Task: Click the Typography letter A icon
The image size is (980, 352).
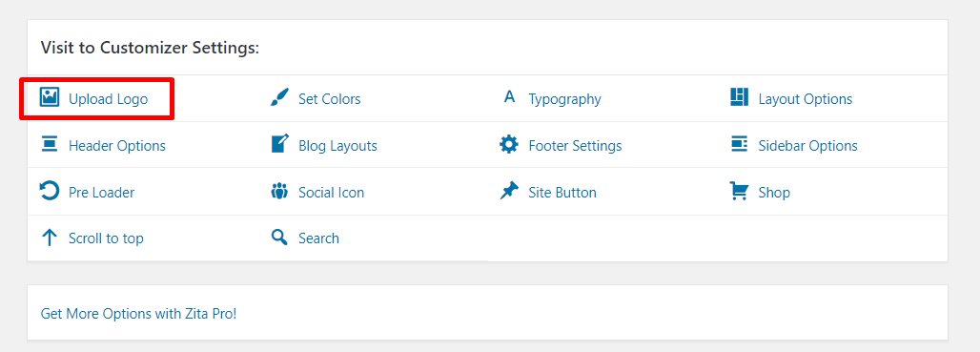Action: [509, 97]
